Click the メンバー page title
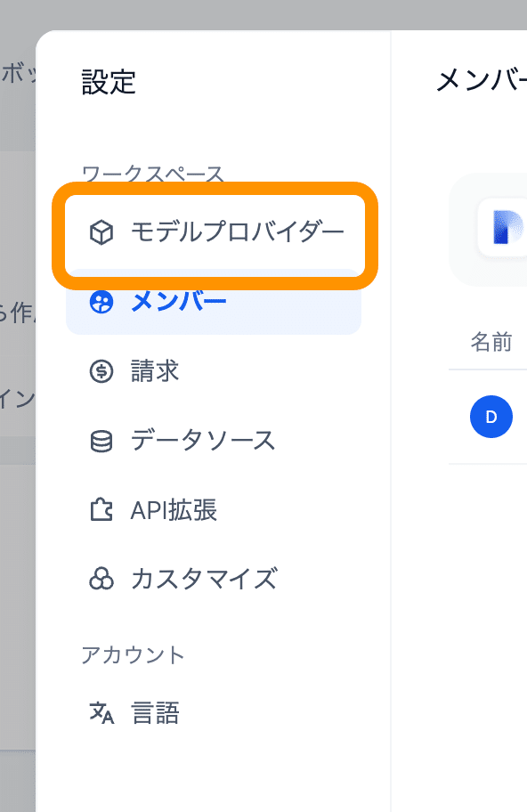527x812 pixels. point(481,80)
